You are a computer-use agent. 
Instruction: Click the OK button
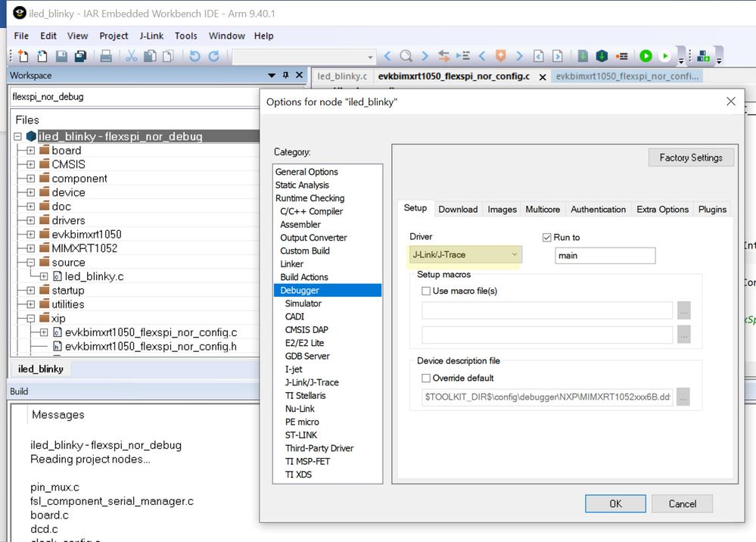[615, 503]
